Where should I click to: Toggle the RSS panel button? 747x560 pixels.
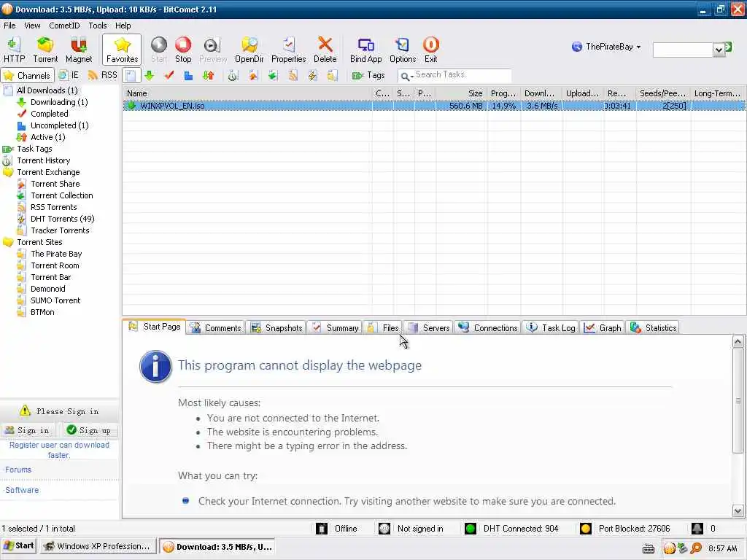[x=103, y=75]
